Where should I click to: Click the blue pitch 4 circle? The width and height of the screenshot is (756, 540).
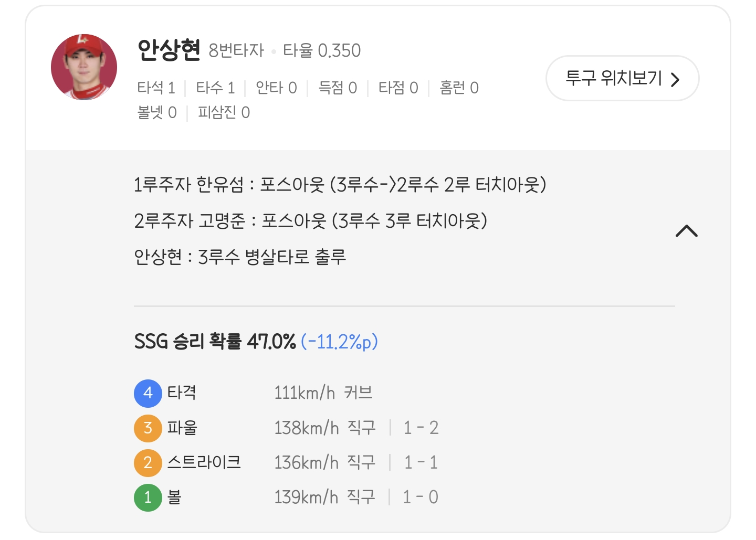coord(148,393)
